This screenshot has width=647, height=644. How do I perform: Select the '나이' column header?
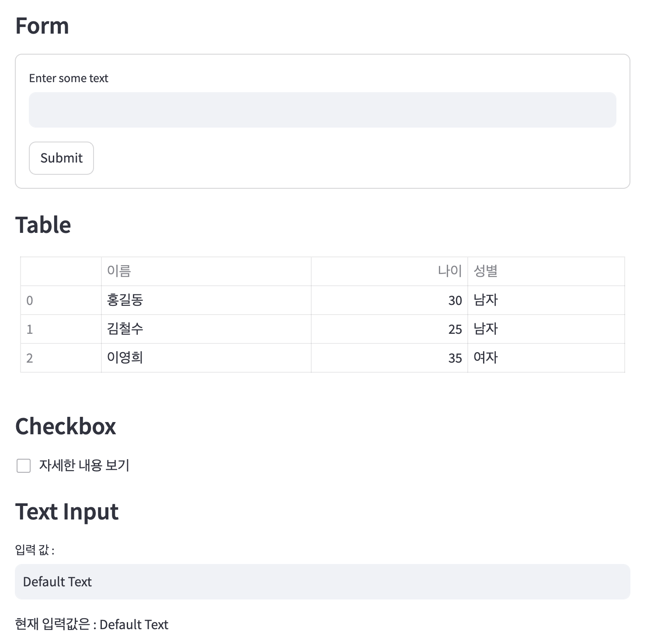[390, 271]
